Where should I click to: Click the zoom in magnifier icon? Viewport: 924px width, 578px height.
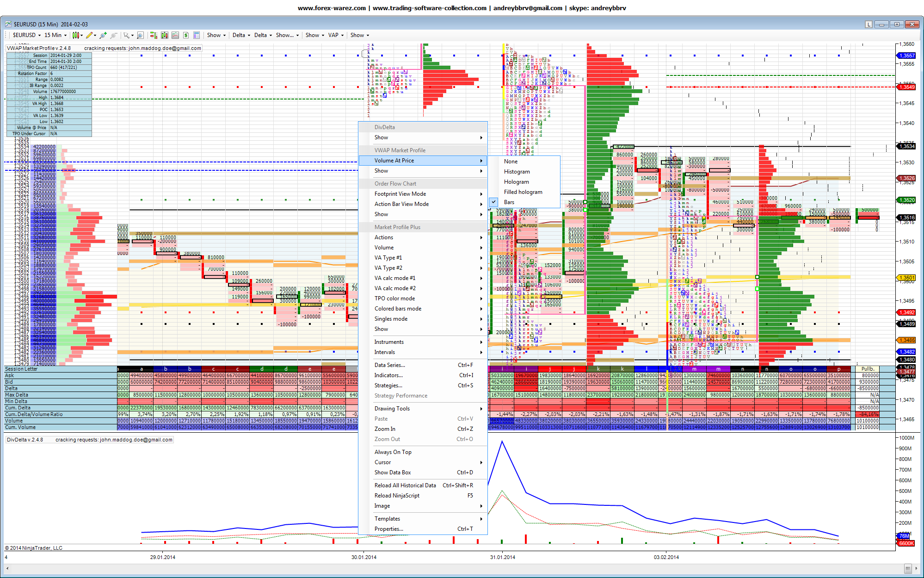103,35
